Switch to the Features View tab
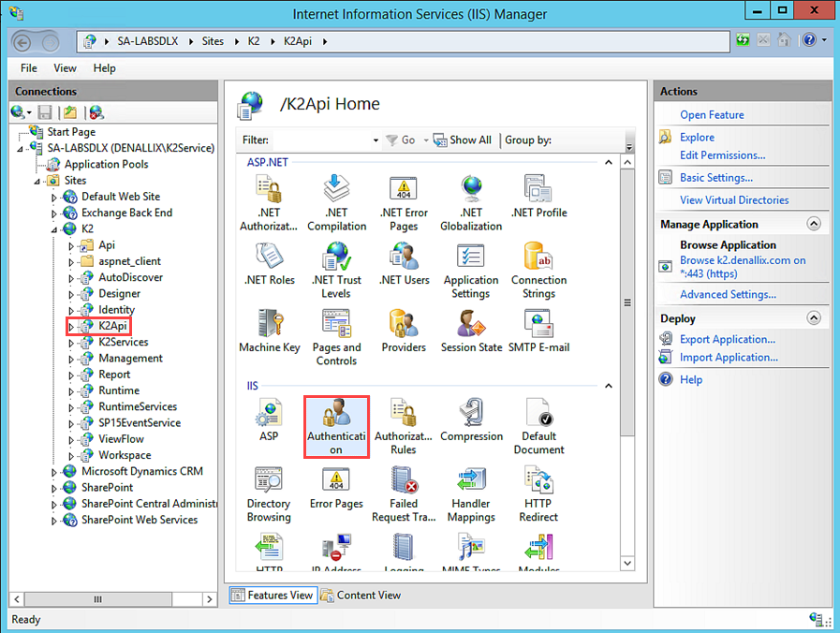This screenshot has height=633, width=840. pyautogui.click(x=273, y=595)
